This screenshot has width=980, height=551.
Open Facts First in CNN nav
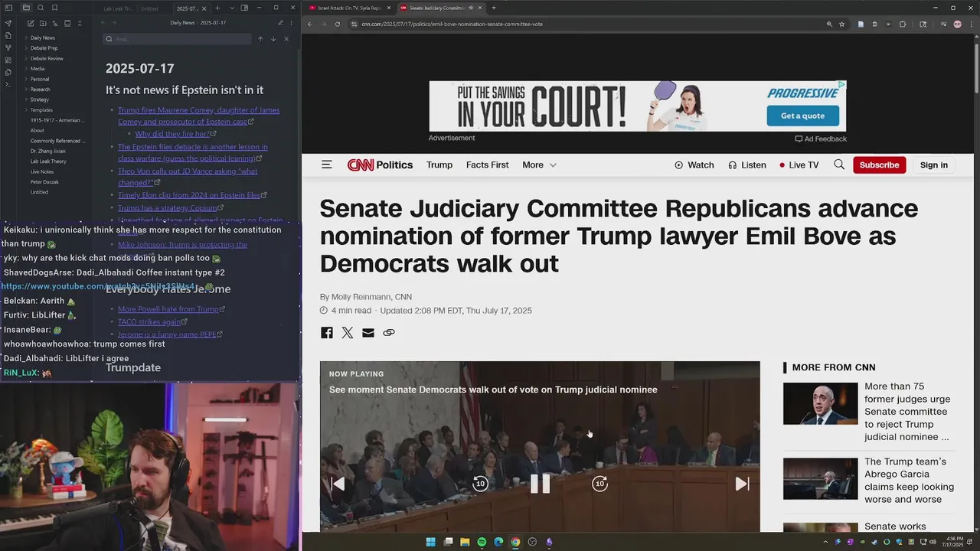coord(488,165)
